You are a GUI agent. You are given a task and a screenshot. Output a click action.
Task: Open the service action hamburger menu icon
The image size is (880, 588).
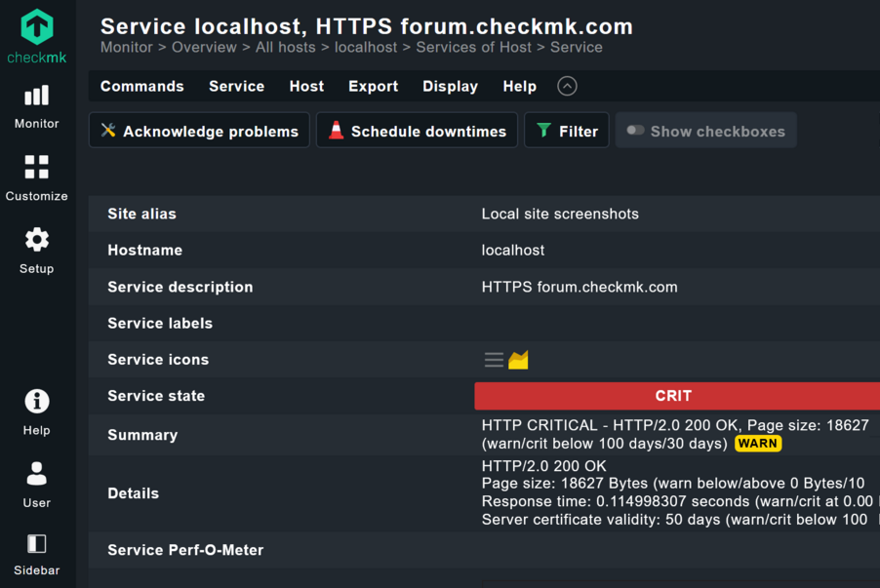[x=494, y=360]
